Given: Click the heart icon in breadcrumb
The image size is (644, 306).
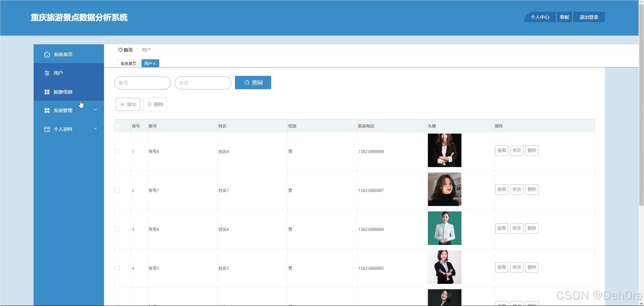Looking at the screenshot, I should click(x=120, y=50).
